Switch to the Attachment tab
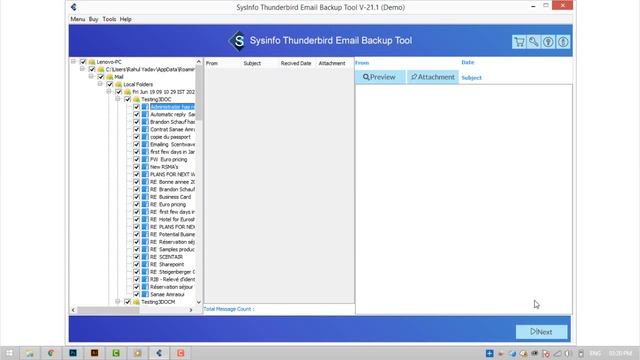The image size is (640, 360). 433,77
